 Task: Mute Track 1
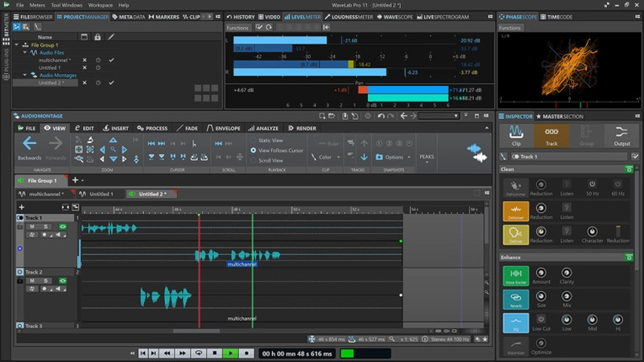tap(31, 227)
